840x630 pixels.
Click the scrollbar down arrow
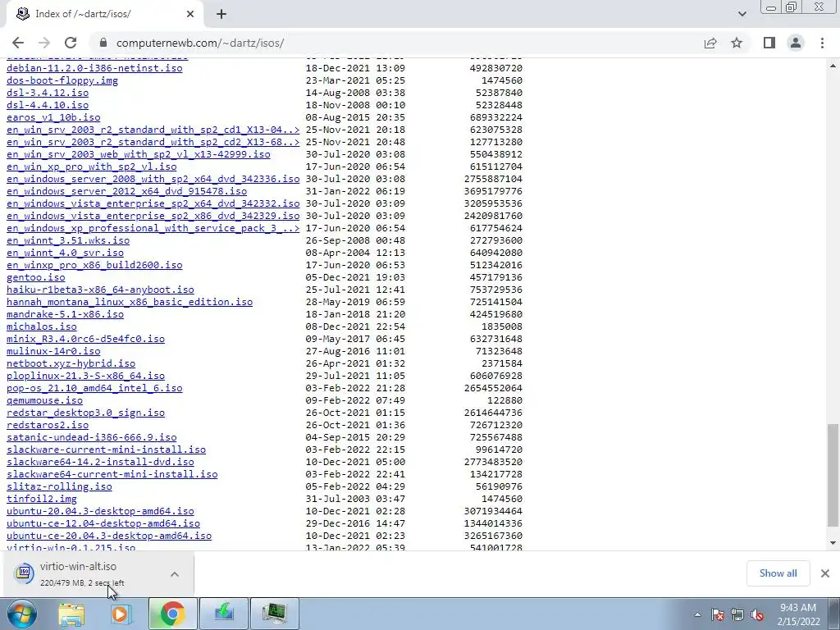click(833, 543)
